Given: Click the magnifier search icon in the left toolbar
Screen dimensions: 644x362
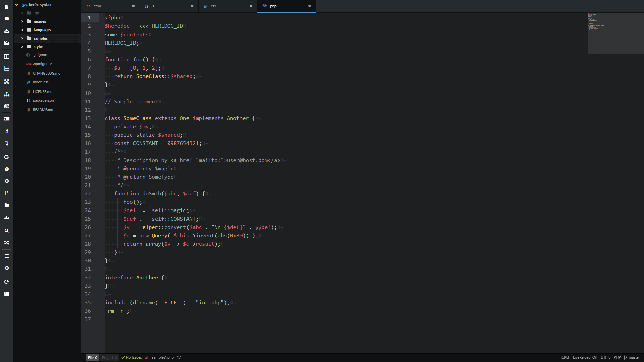Looking at the screenshot, I should click(7, 231).
